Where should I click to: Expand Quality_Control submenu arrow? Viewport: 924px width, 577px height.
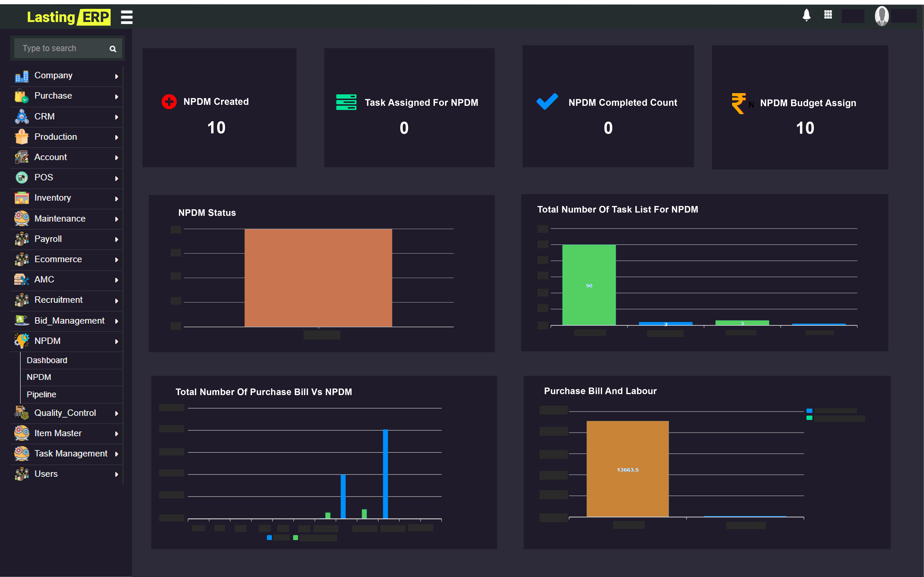pyautogui.click(x=116, y=414)
